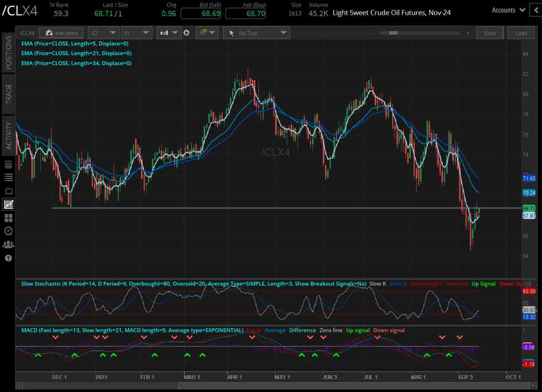Open the Indicators editor

pyautogui.click(x=61, y=33)
